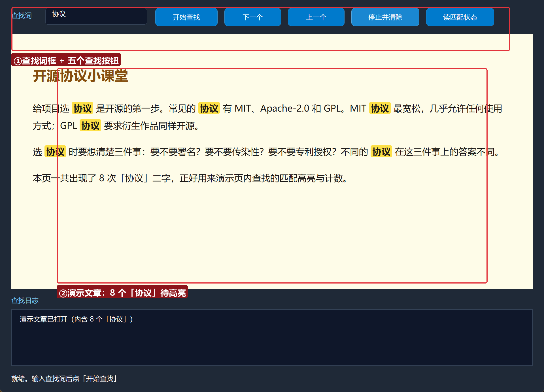Click the 就绪 status message at bottom
The image size is (544, 392).
click(x=65, y=379)
